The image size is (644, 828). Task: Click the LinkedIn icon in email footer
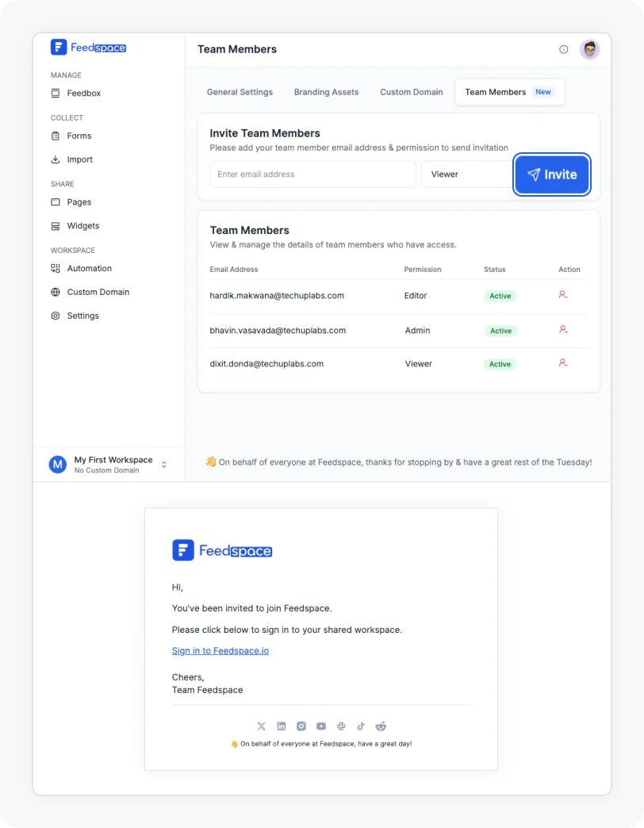[x=282, y=726]
